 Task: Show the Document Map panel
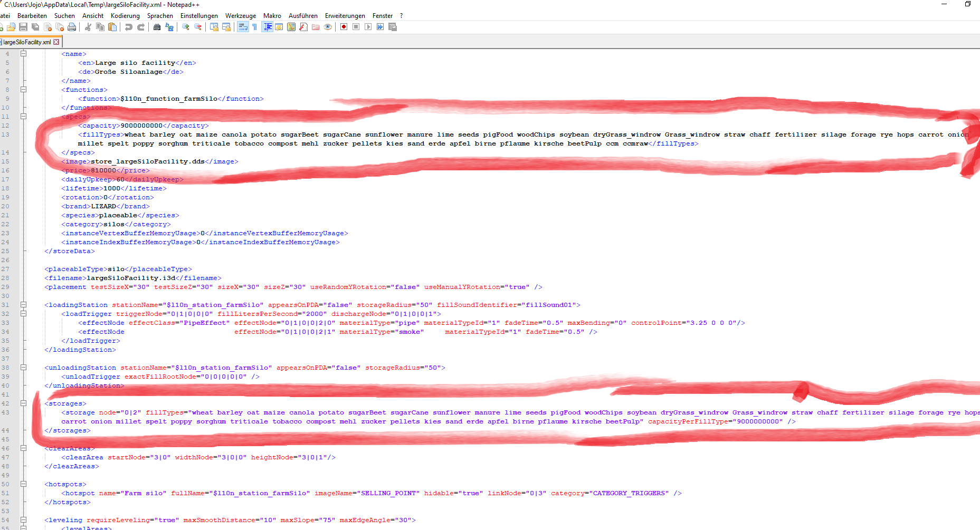pos(291,27)
